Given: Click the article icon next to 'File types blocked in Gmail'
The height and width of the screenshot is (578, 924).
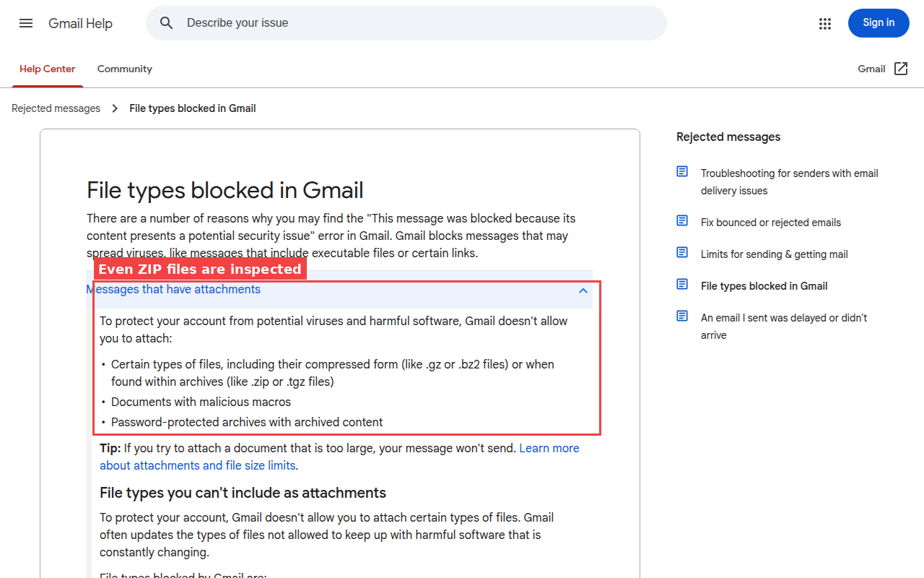Looking at the screenshot, I should click(x=682, y=284).
